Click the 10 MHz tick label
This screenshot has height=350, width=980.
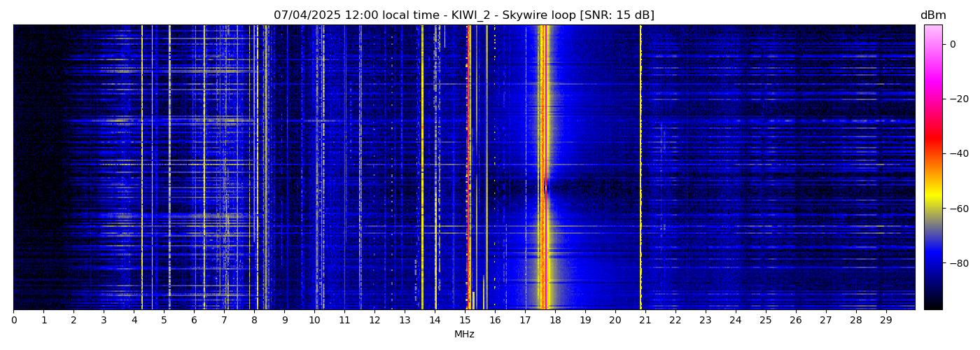coord(314,320)
